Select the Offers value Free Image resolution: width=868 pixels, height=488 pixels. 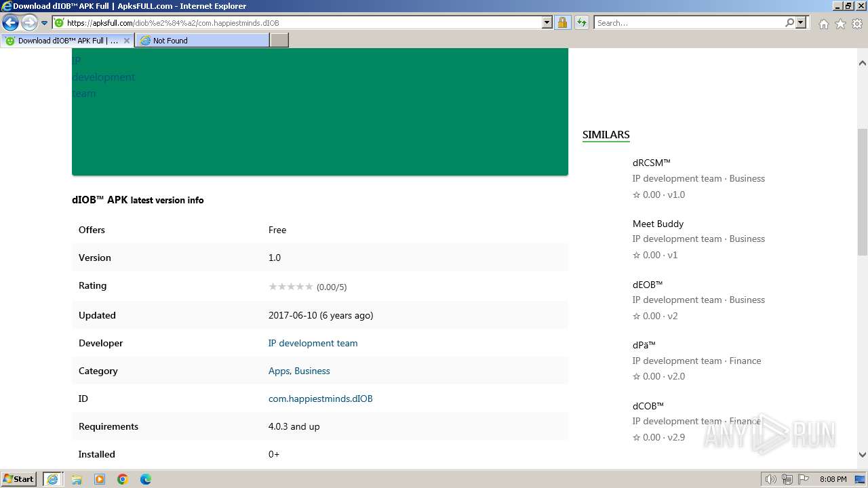point(277,230)
